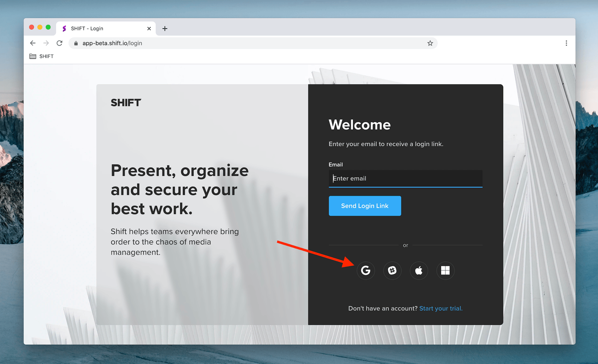Open the Chrome three-dot menu
The width and height of the screenshot is (598, 364).
click(566, 43)
